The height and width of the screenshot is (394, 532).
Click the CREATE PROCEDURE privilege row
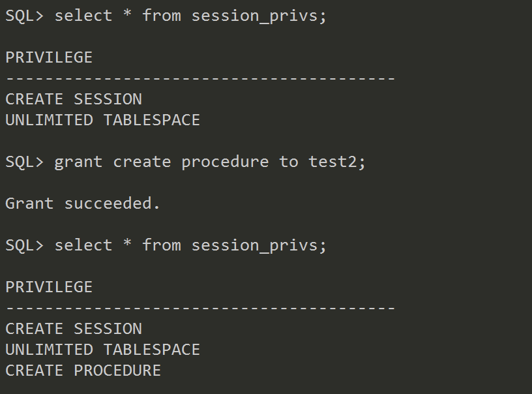tap(83, 371)
